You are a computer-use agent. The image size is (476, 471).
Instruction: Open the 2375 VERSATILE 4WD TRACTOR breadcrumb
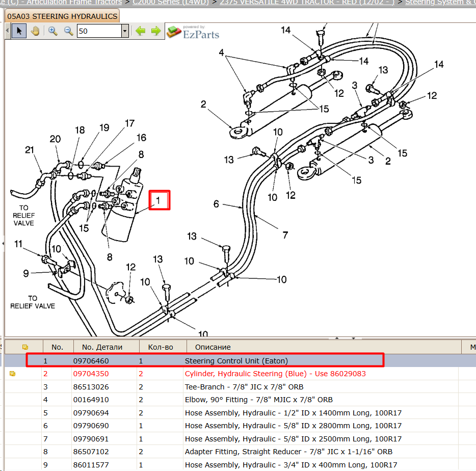click(307, 3)
